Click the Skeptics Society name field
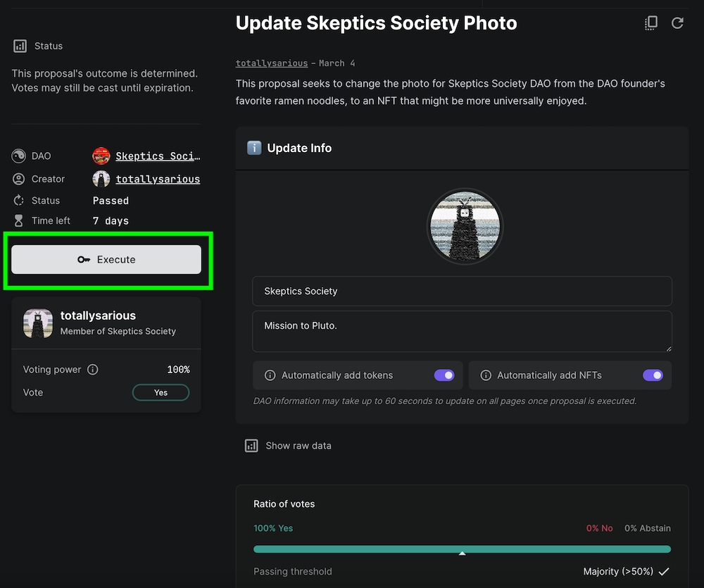 pos(462,291)
